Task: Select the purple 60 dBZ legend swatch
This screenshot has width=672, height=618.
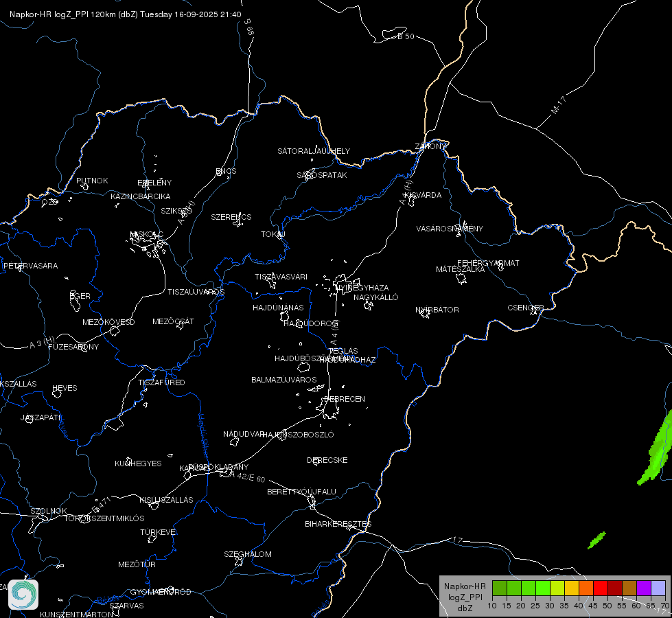Action: pos(644,588)
